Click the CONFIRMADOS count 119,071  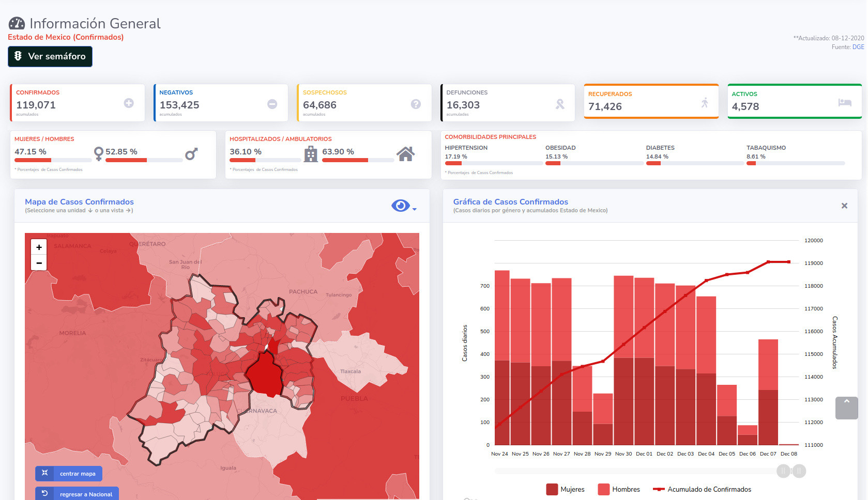[36, 105]
